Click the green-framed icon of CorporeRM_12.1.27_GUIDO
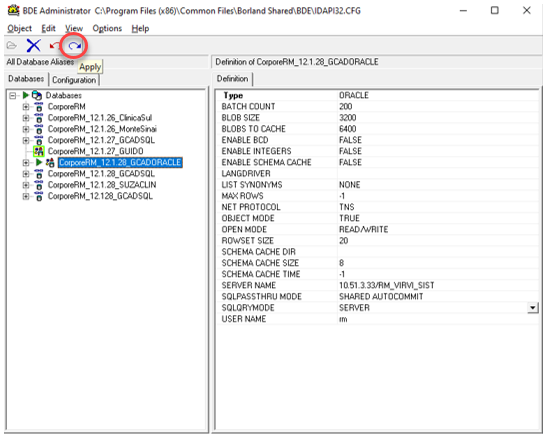543x434 pixels. (x=39, y=151)
